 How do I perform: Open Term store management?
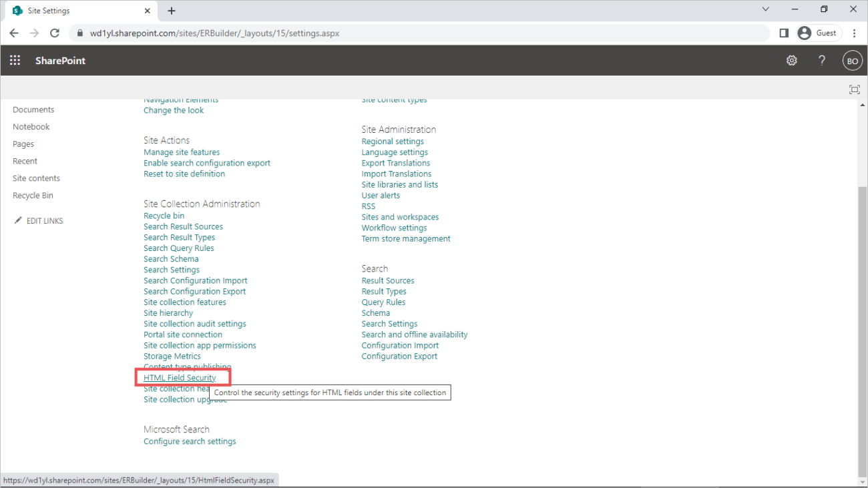pos(405,238)
